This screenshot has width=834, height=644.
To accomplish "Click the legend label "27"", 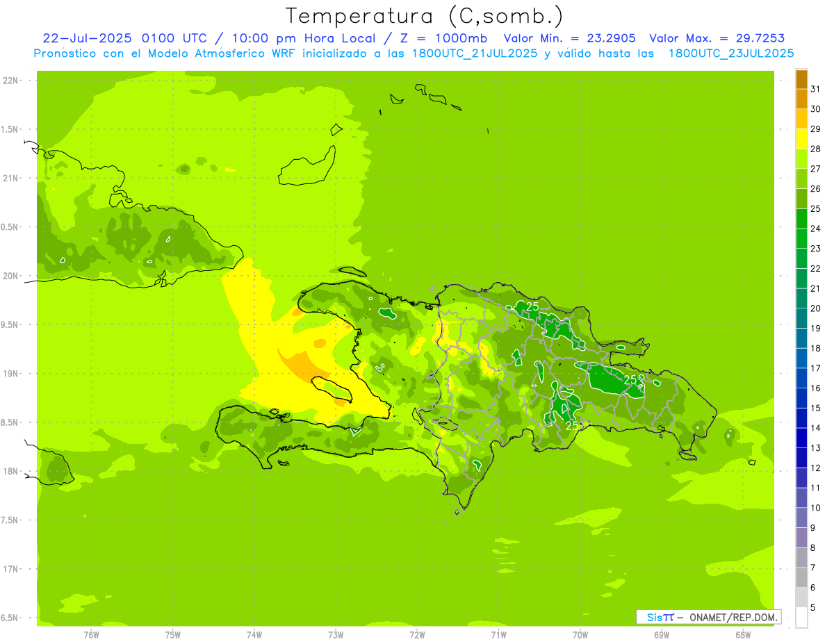I will coord(815,169).
